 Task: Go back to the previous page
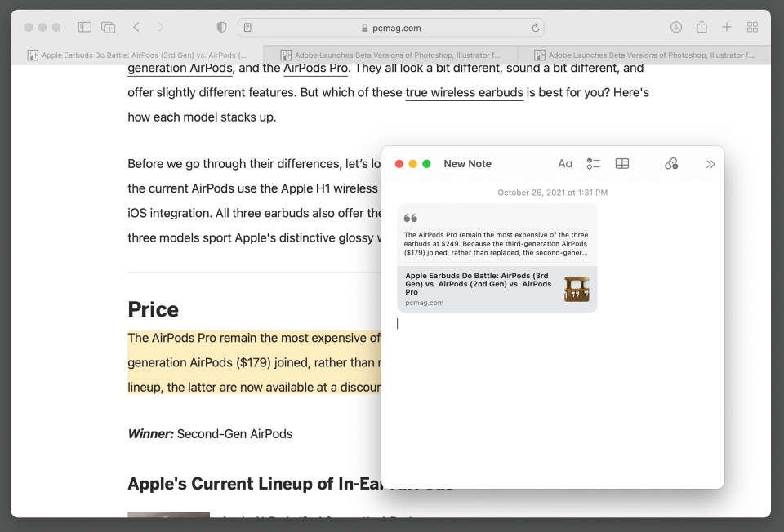136,28
